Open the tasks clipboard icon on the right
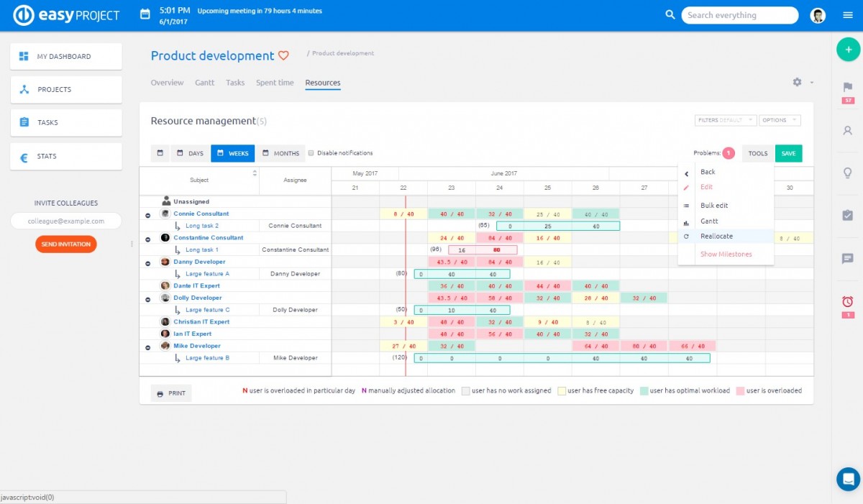The image size is (863, 504). coord(847,214)
